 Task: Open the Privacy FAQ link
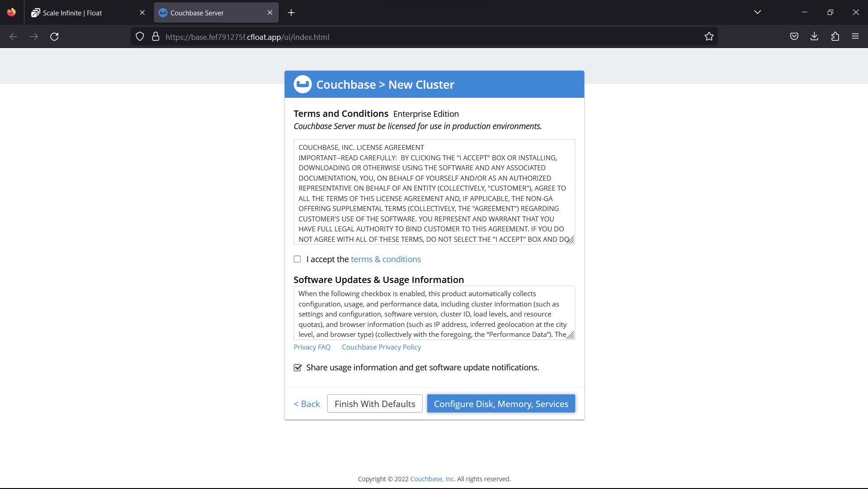pos(312,347)
